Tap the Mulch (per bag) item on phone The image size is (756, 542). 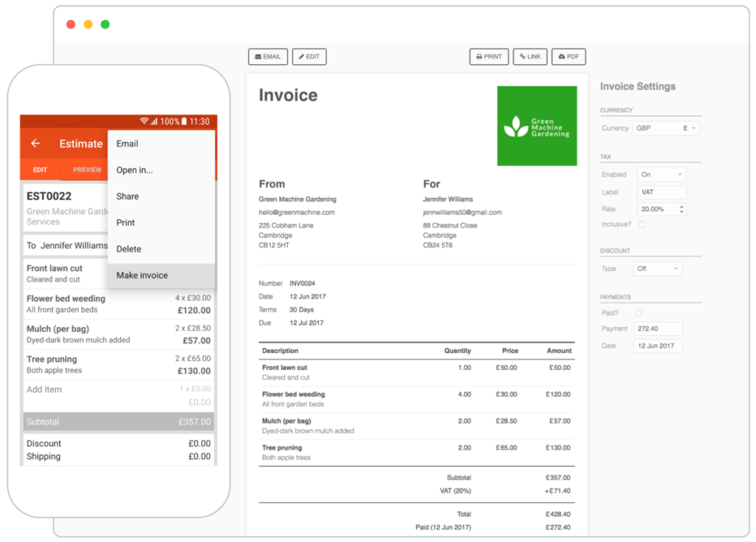119,335
